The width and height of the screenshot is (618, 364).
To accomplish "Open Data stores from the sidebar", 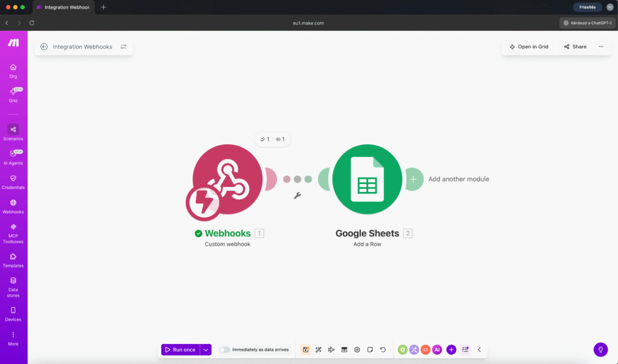I will click(x=13, y=285).
